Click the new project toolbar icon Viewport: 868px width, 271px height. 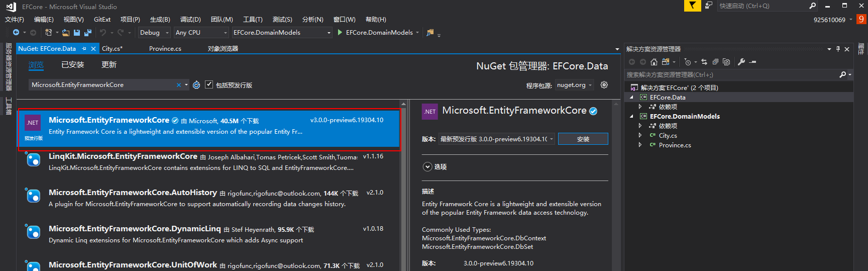coord(49,33)
